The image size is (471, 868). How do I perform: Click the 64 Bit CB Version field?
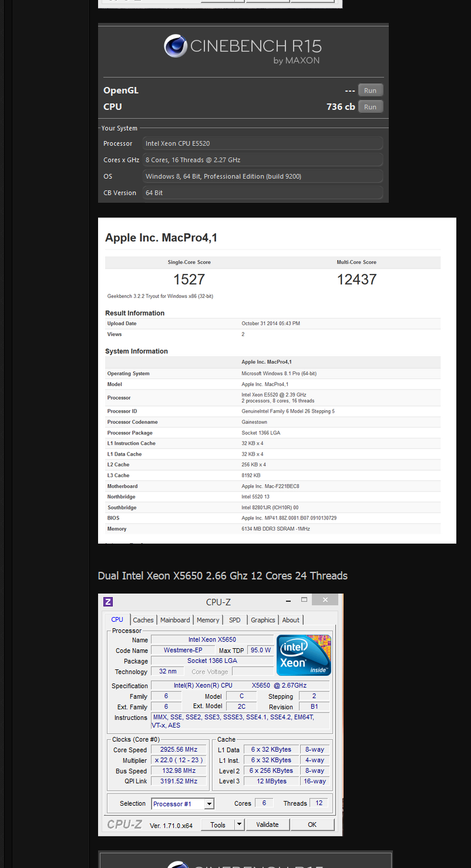point(263,193)
